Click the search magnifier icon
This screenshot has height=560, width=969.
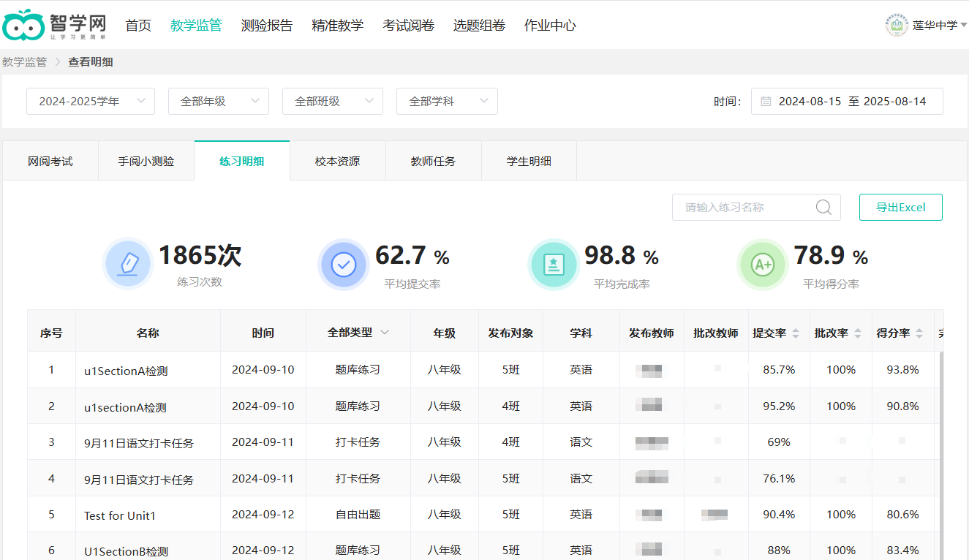823,208
